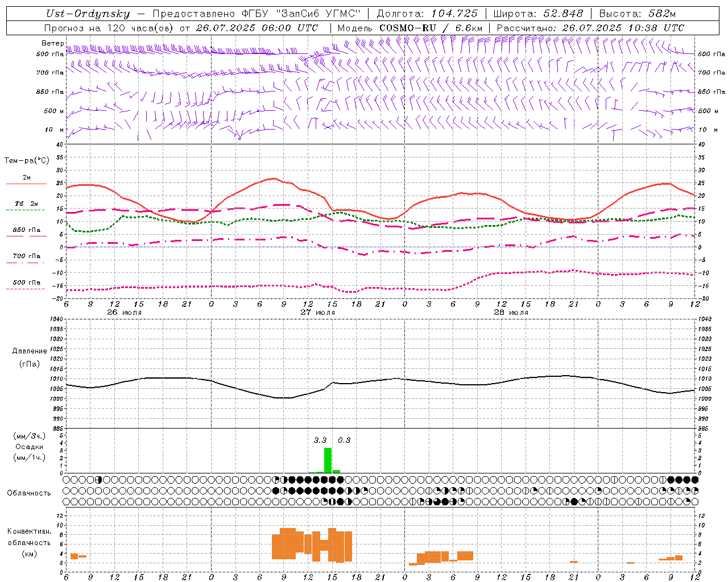Image resolution: width=728 pixels, height=582 pixels.
Task: Click the (км) unit of convective cloud panel
Action: 30,554
